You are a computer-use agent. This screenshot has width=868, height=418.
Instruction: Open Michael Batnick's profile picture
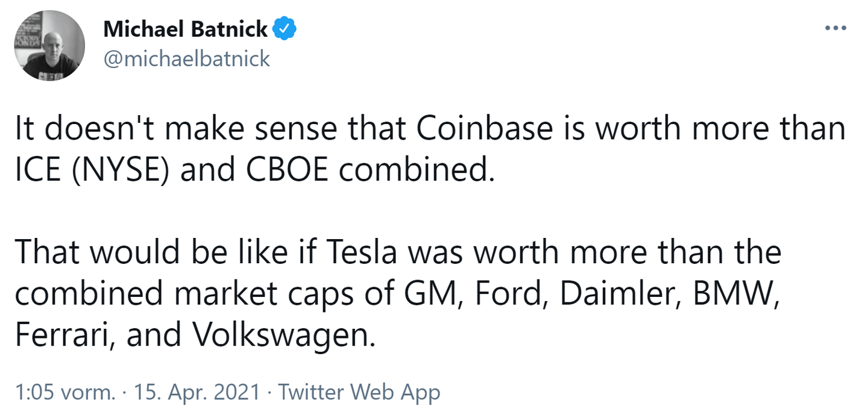[x=49, y=45]
